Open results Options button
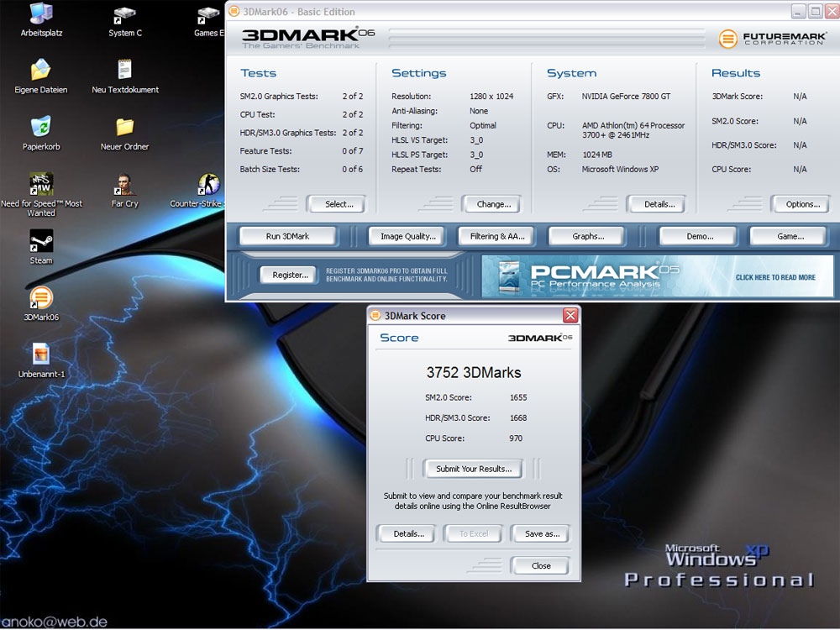Image resolution: width=840 pixels, height=630 pixels. 802,204
